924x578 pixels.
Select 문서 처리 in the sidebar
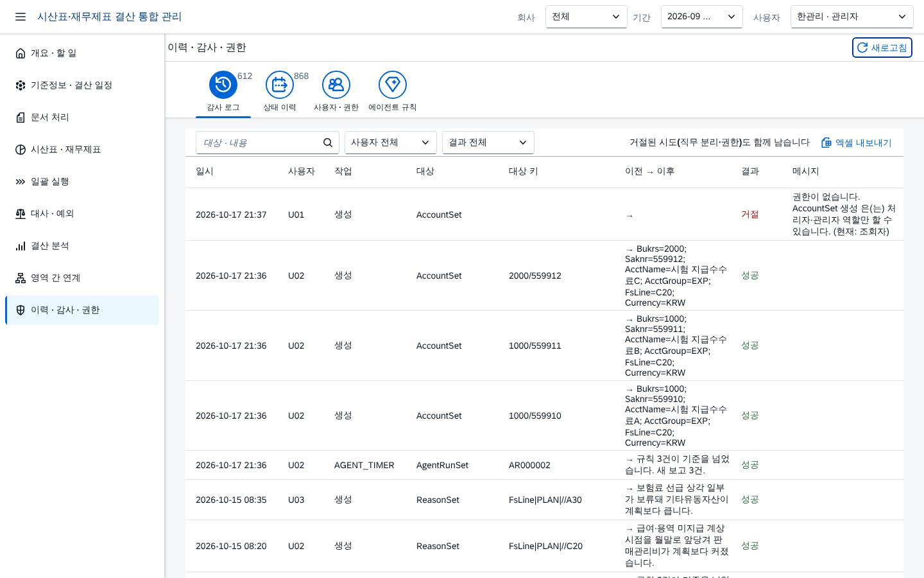point(82,118)
